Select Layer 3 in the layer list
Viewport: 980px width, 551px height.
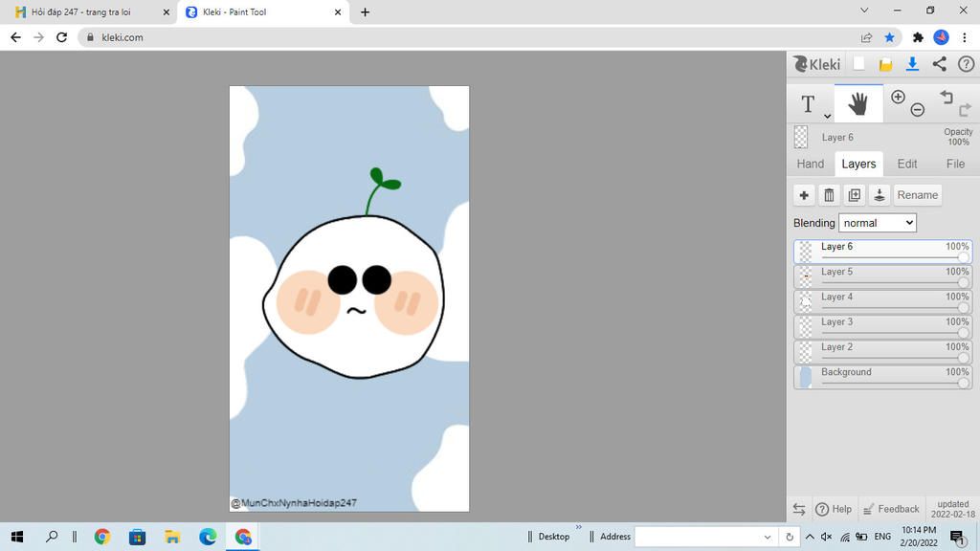tap(882, 327)
